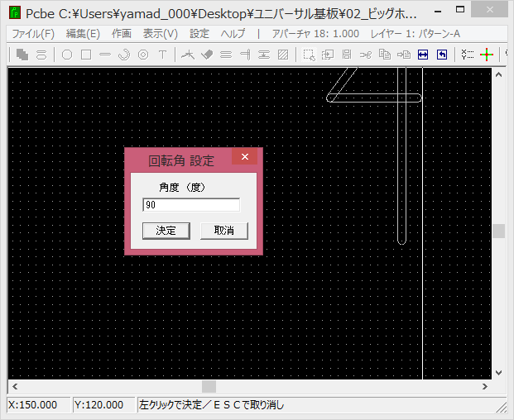Click the vertical scrollbar down arrow

pos(498,372)
